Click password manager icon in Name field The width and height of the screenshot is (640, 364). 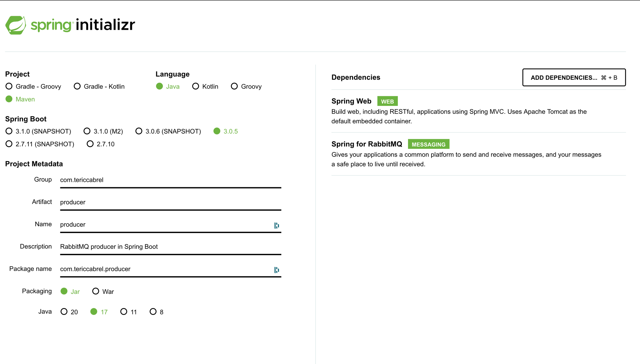[277, 225]
